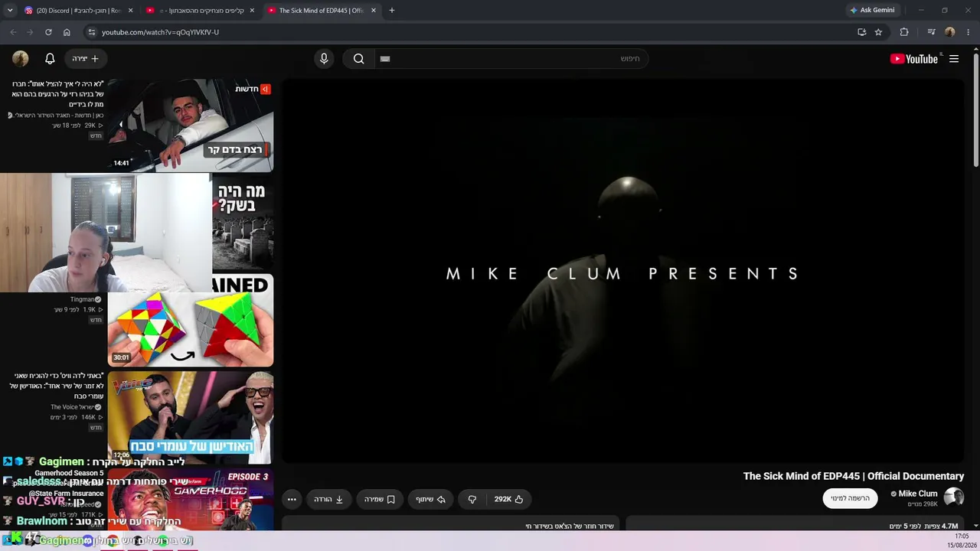
Task: Open the news video thumbnail with 14:41 duration
Action: (x=190, y=125)
